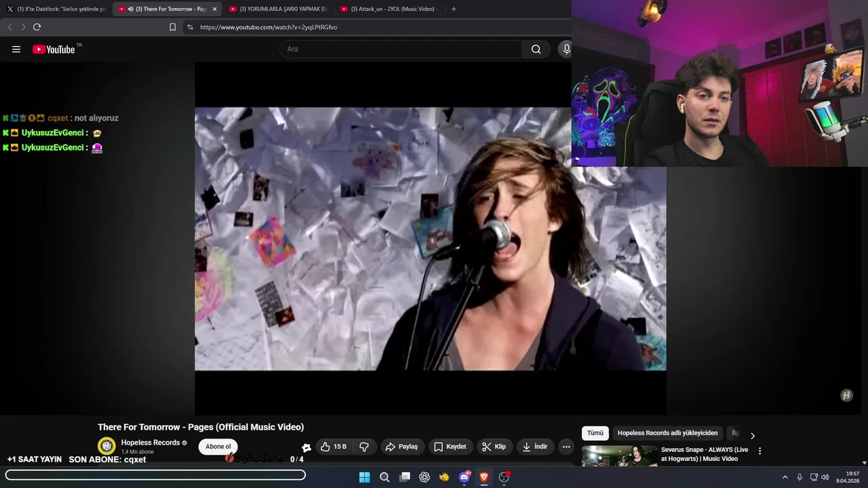
Task: Mute the tab via its speaker icon
Action: click(130, 9)
